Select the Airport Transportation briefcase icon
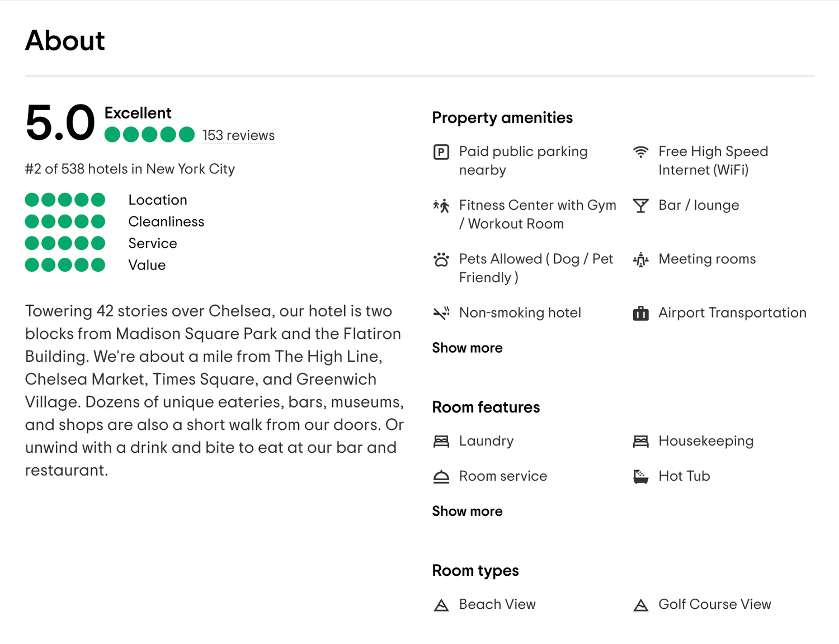The width and height of the screenshot is (839, 644). [x=641, y=313]
